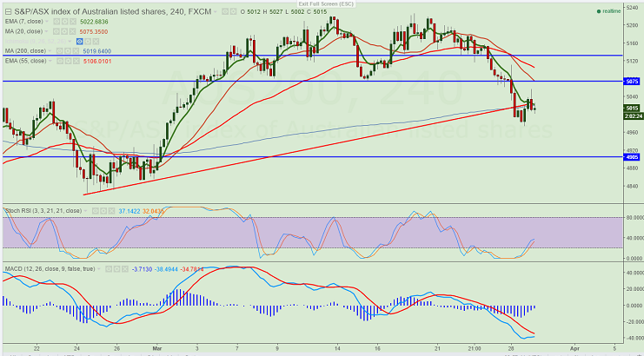Open MACD dropdown arrow

point(98,268)
